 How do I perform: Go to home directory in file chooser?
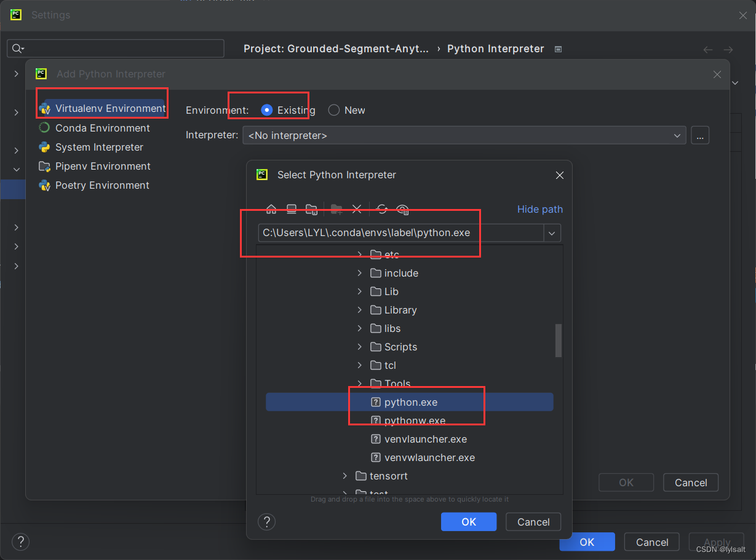(271, 209)
